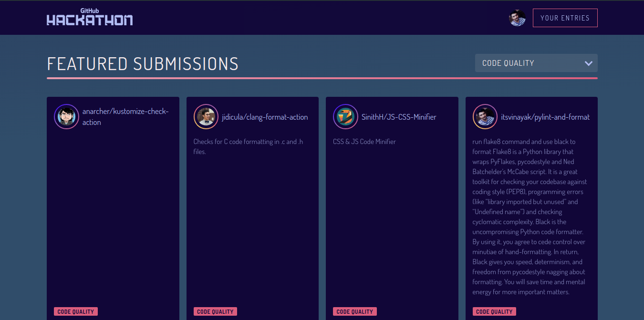Image resolution: width=644 pixels, height=320 pixels.
Task: Open jidicula/clang-format-action link
Action: [265, 117]
